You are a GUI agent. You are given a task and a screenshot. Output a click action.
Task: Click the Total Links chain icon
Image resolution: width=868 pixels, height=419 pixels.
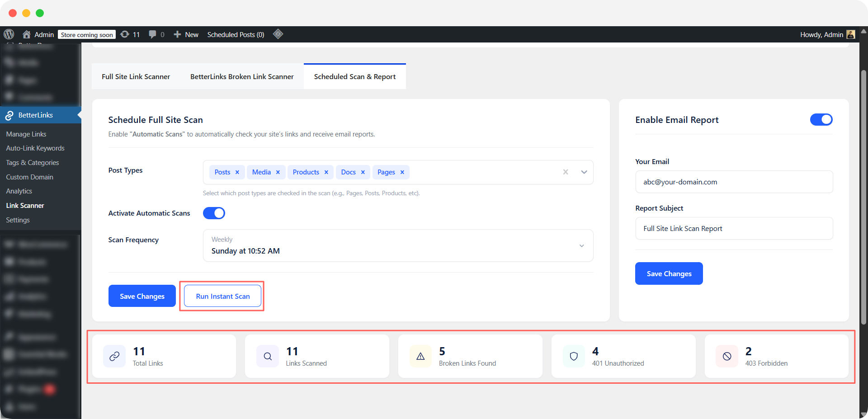point(114,356)
